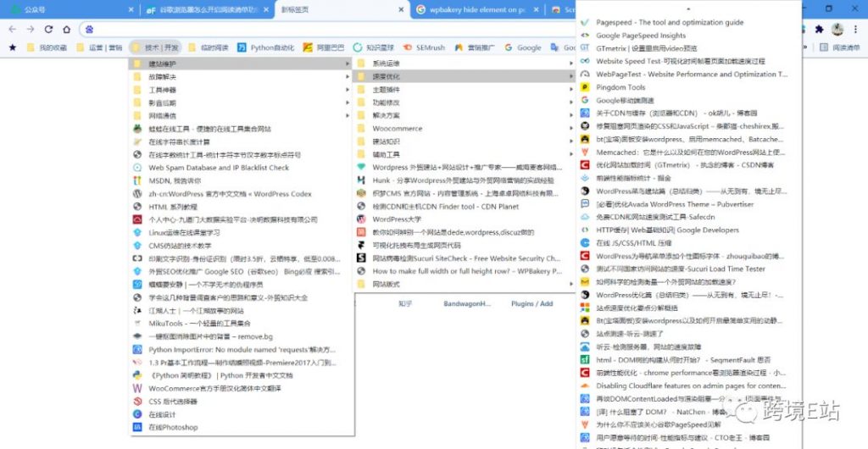868x449 pixels.
Task: Open Sucuri Load Time Tester bookmark
Action: (x=689, y=269)
